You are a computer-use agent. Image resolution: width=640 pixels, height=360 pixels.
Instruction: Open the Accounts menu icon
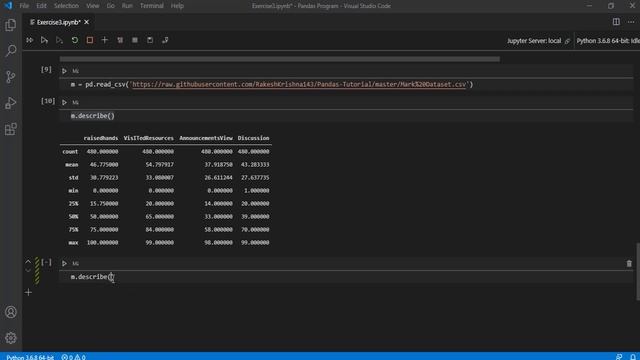click(11, 312)
